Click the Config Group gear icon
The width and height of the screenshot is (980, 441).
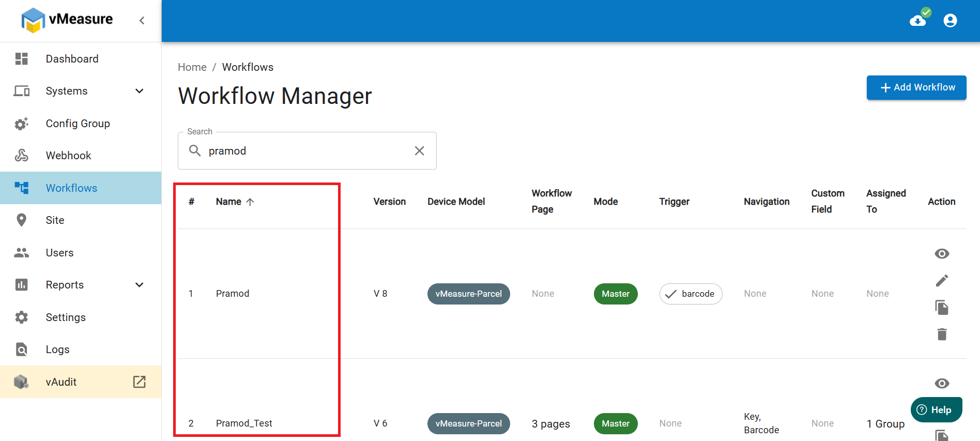pos(21,124)
